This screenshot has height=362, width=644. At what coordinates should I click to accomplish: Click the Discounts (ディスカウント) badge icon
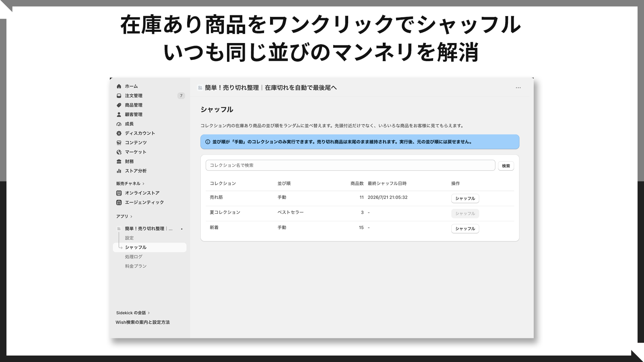tap(119, 133)
